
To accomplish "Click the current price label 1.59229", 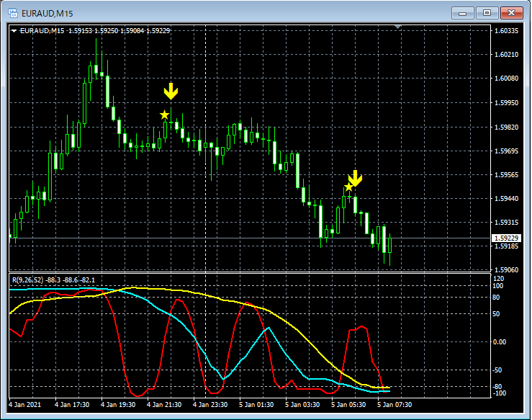I will (x=505, y=238).
